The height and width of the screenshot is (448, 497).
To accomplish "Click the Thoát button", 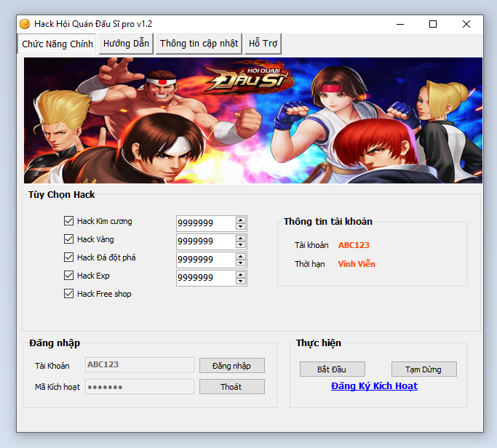I will (231, 387).
